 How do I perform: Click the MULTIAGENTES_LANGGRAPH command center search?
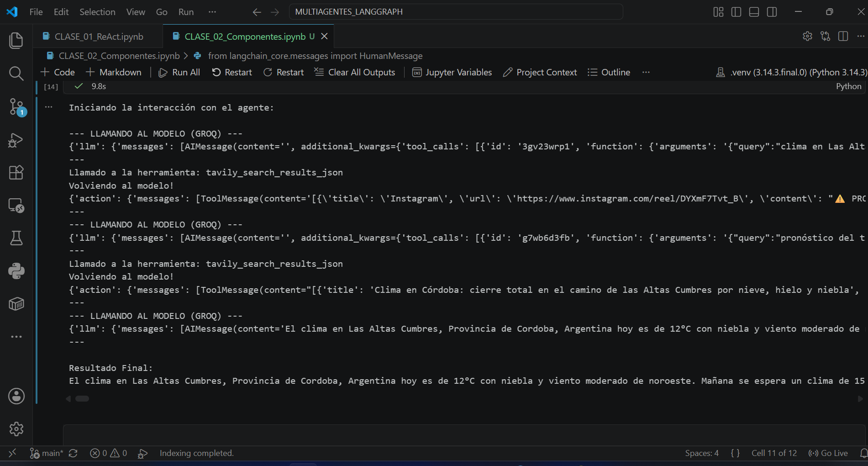pos(456,12)
